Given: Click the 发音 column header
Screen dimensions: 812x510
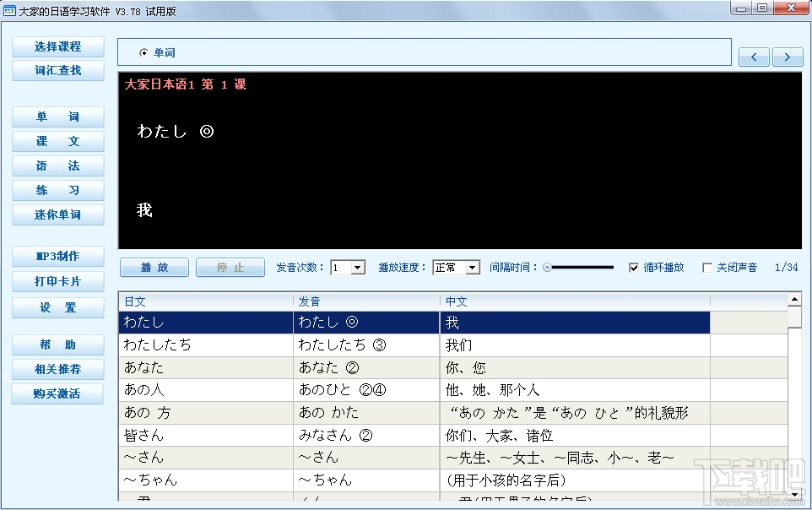Looking at the screenshot, I should coord(366,301).
